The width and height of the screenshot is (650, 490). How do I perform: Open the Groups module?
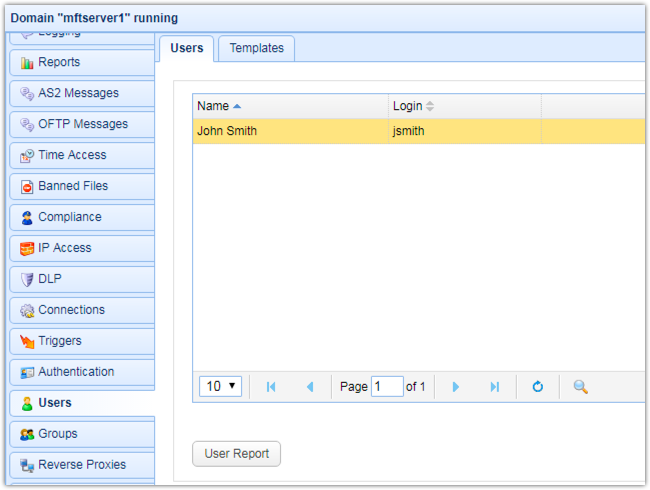click(82, 434)
